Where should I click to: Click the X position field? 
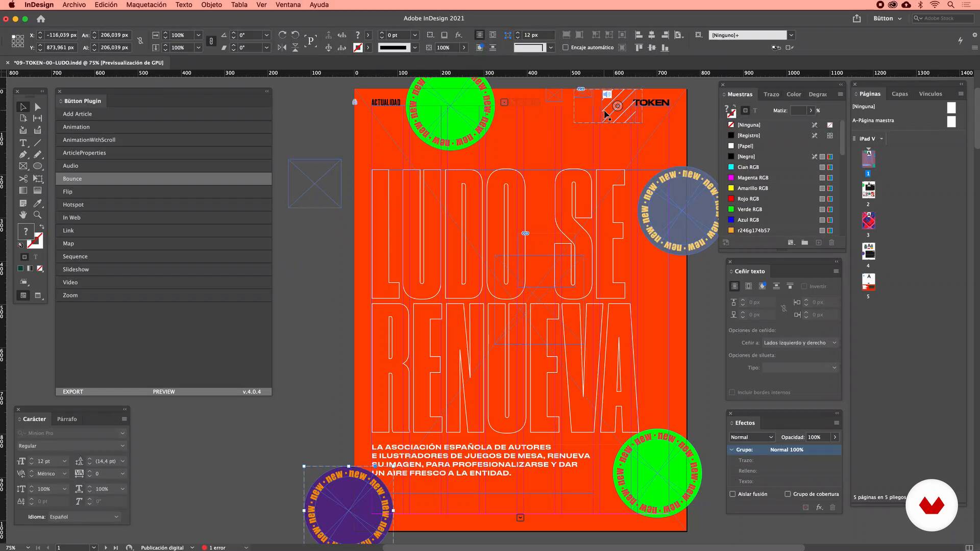coord(61,35)
